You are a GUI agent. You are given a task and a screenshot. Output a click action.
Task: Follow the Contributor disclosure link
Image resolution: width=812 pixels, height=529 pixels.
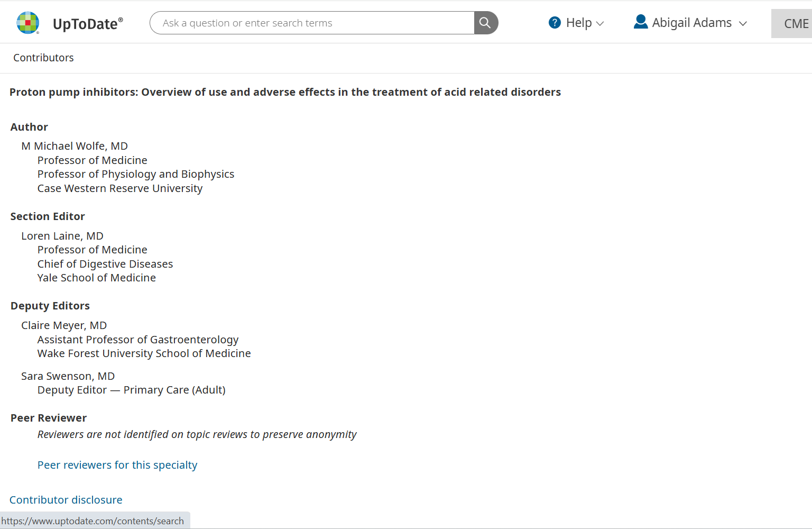pyautogui.click(x=66, y=500)
